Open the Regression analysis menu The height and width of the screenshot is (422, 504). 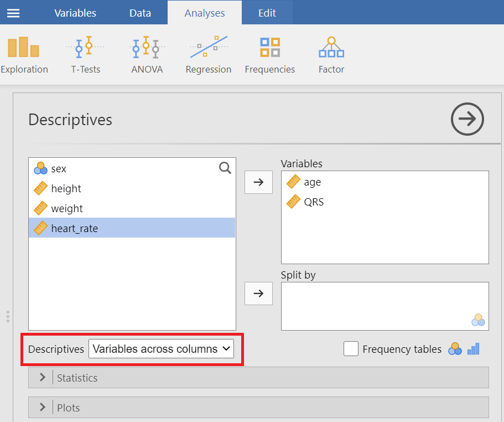point(208,55)
